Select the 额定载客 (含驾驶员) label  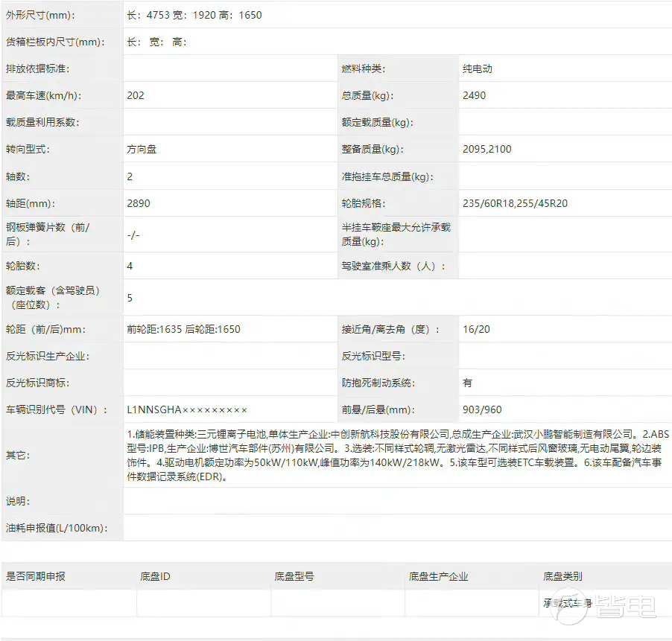coord(53,298)
